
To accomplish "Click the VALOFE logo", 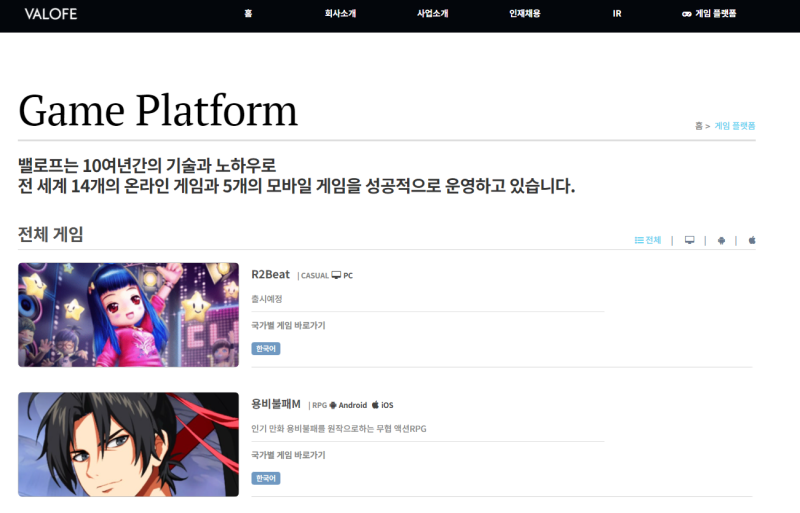I will tap(51, 14).
